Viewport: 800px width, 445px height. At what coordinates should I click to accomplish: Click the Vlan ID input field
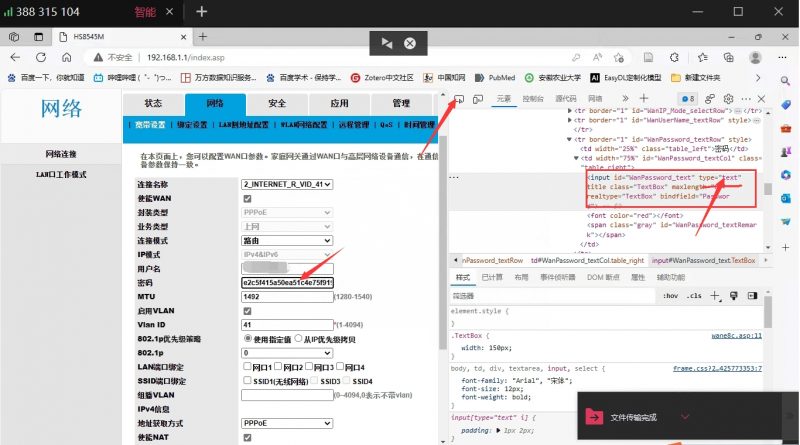click(x=287, y=325)
